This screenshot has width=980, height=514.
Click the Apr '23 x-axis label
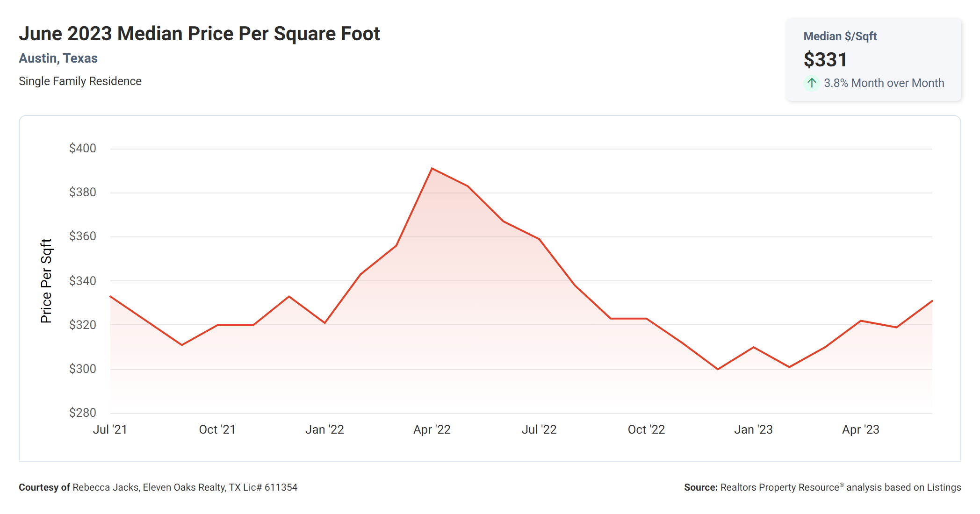(860, 429)
